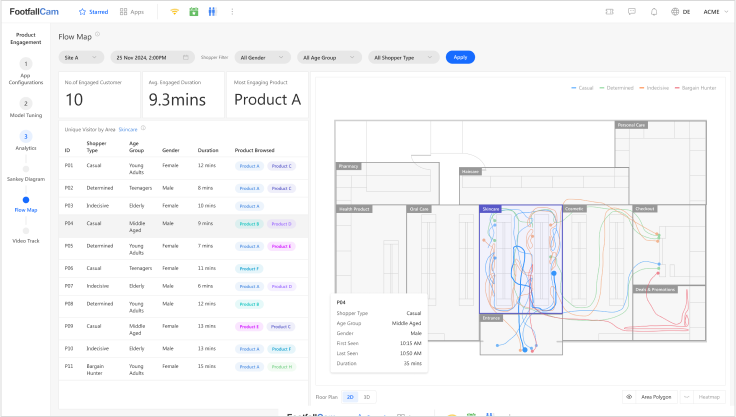Click the blue people counting app icon
This screenshot has width=736, height=417.
coord(211,12)
